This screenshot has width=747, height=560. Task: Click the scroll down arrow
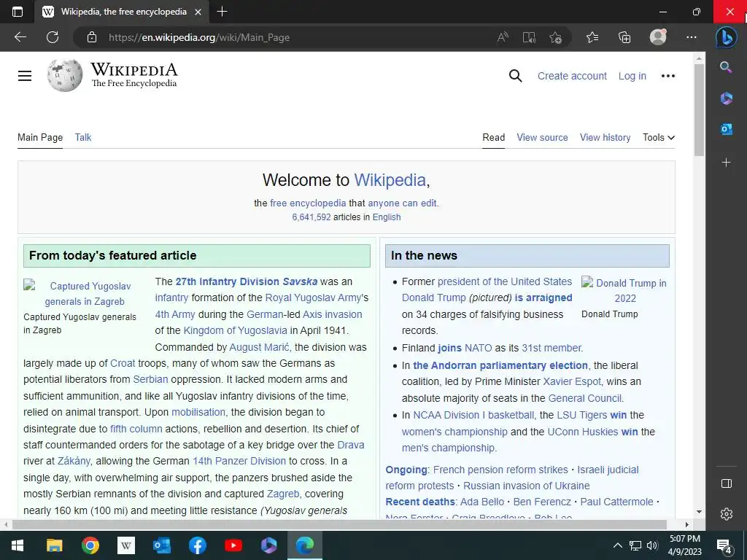(x=699, y=512)
